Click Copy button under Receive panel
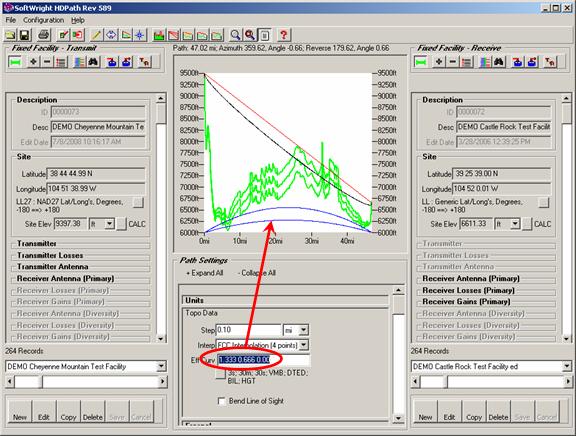Image resolution: width=576 pixels, height=436 pixels. [x=474, y=411]
